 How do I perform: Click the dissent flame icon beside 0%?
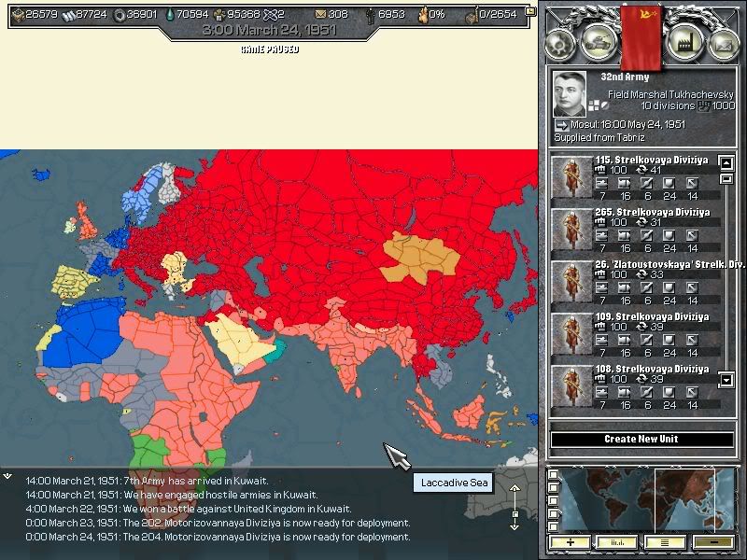pos(423,15)
